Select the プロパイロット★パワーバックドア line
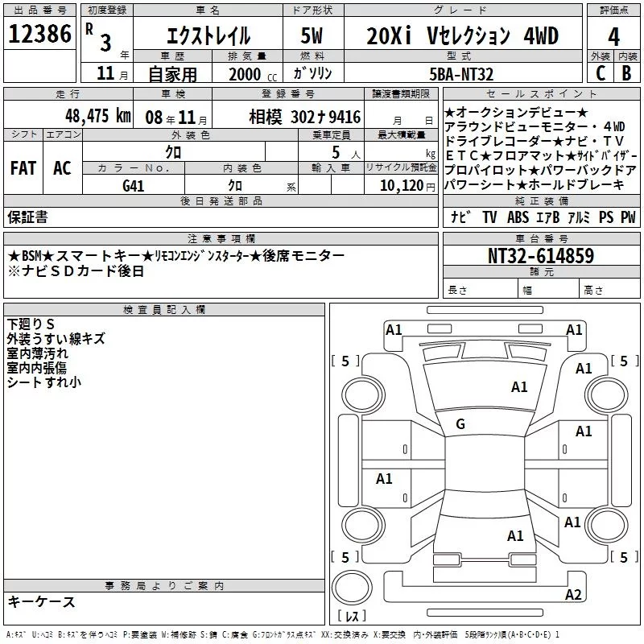This screenshot has height=644, width=644. (x=540, y=170)
